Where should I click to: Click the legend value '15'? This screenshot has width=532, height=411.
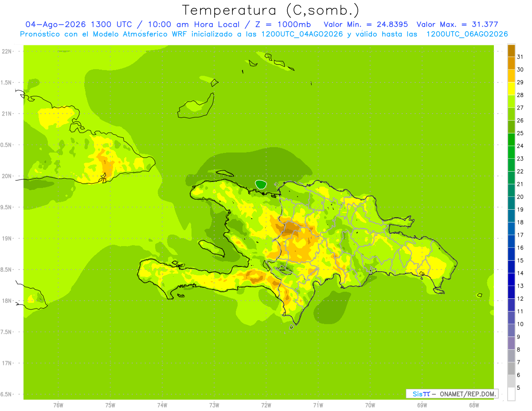(520, 260)
